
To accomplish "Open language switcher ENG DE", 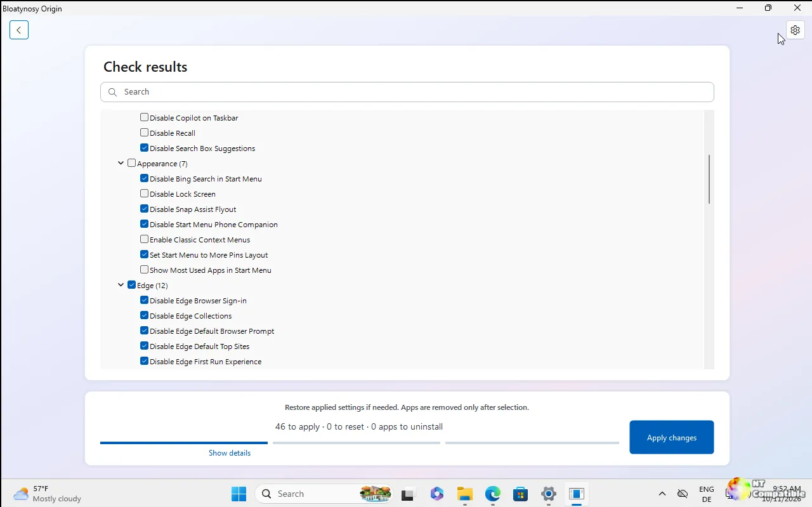I will click(x=707, y=494).
